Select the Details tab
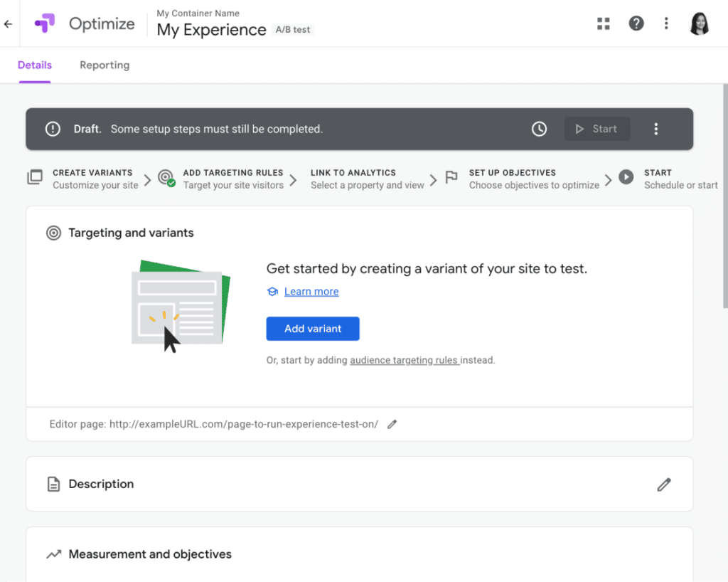This screenshot has height=582, width=728. coord(35,65)
